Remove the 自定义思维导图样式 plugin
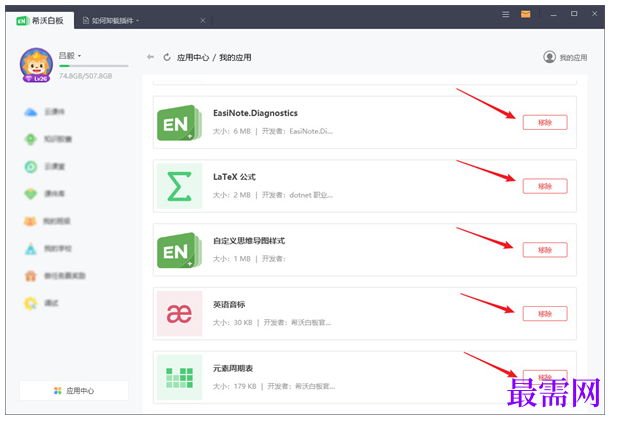 point(545,250)
